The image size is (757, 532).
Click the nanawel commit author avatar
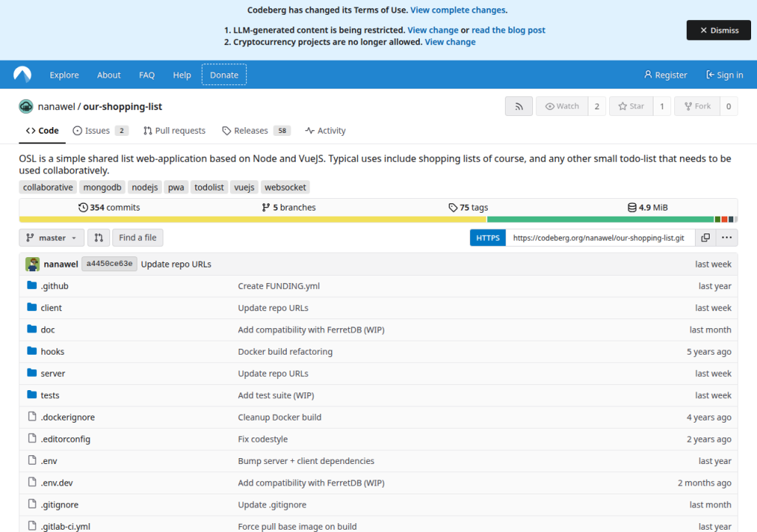point(33,264)
